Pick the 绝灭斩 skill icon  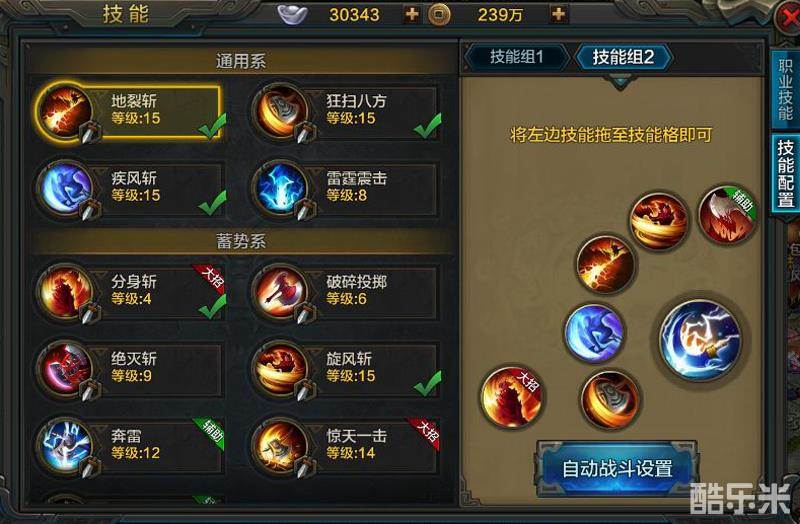65,368
